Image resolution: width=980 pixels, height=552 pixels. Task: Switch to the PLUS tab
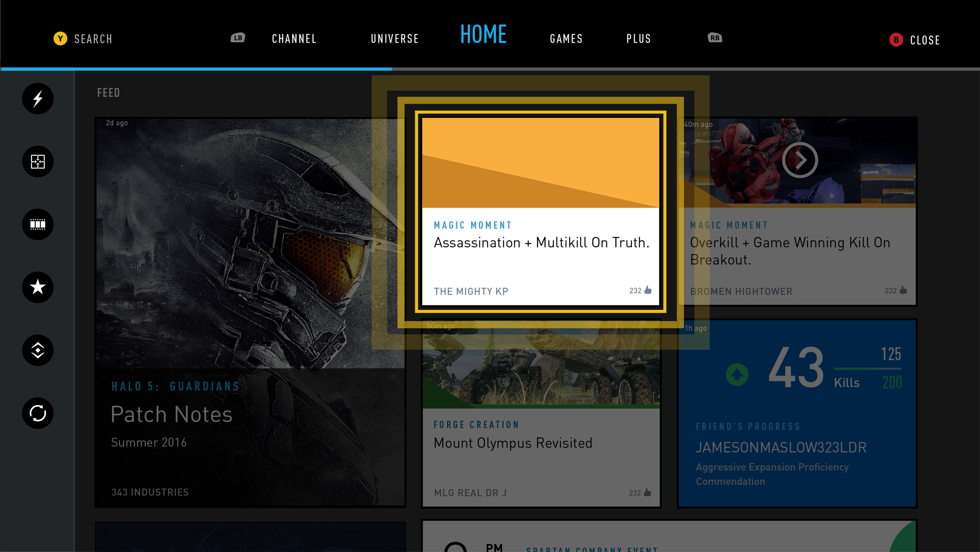point(639,39)
